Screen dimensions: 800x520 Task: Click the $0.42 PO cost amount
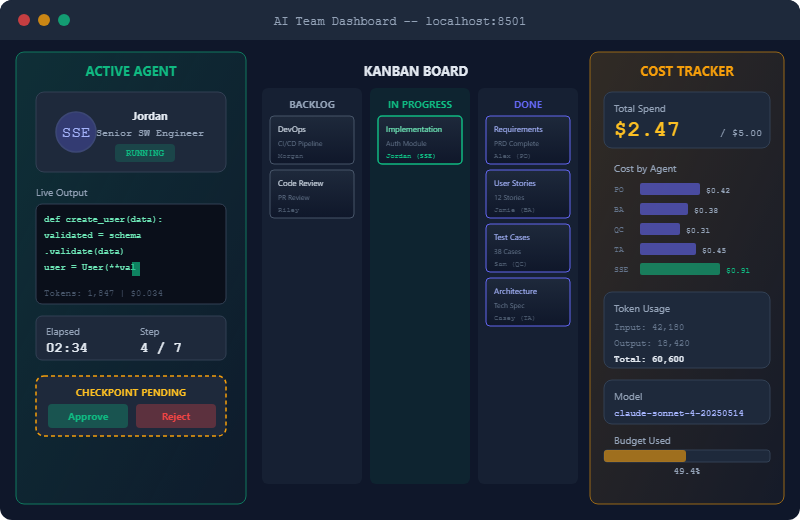[718, 190]
